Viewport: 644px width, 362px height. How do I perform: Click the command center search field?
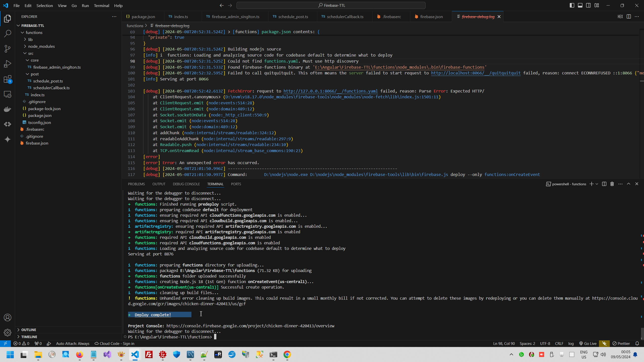coord(331,5)
